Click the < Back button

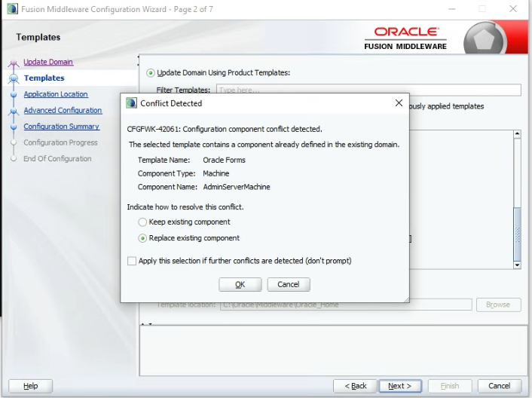tap(355, 386)
